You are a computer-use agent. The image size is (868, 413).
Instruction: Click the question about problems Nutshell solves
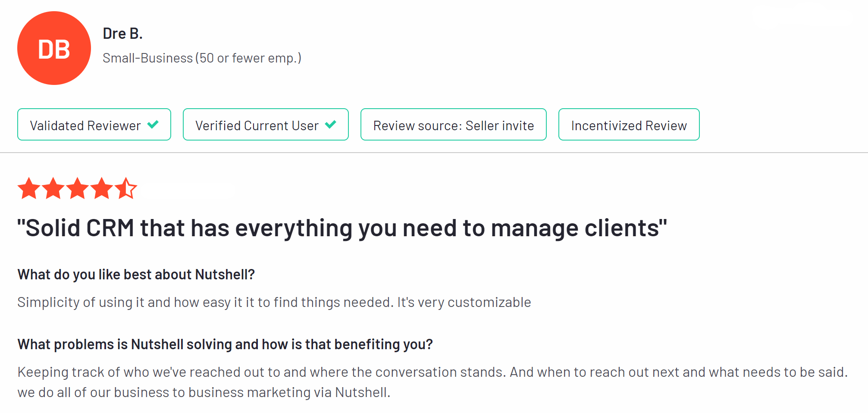(225, 344)
